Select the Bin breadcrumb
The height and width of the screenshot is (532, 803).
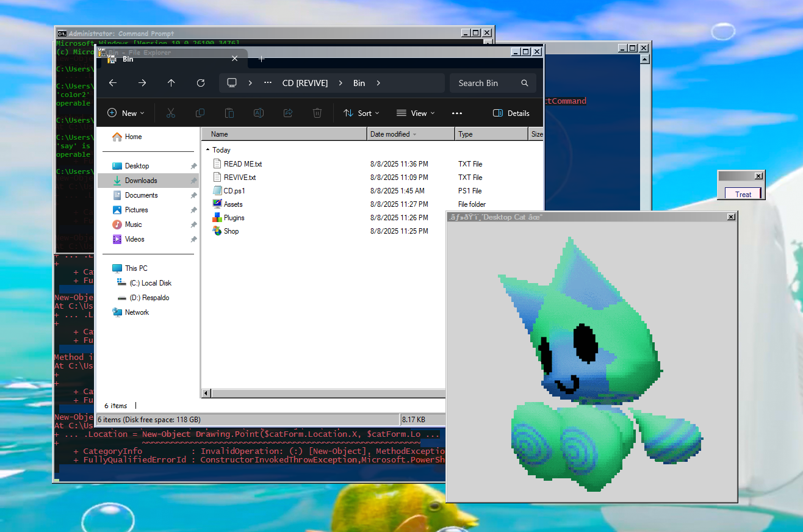click(359, 83)
